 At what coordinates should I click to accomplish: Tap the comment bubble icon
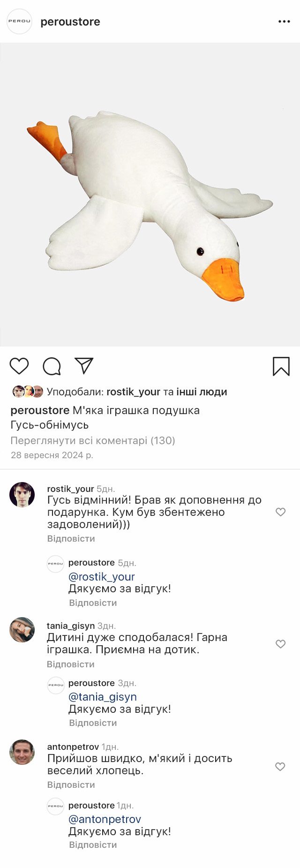click(52, 366)
